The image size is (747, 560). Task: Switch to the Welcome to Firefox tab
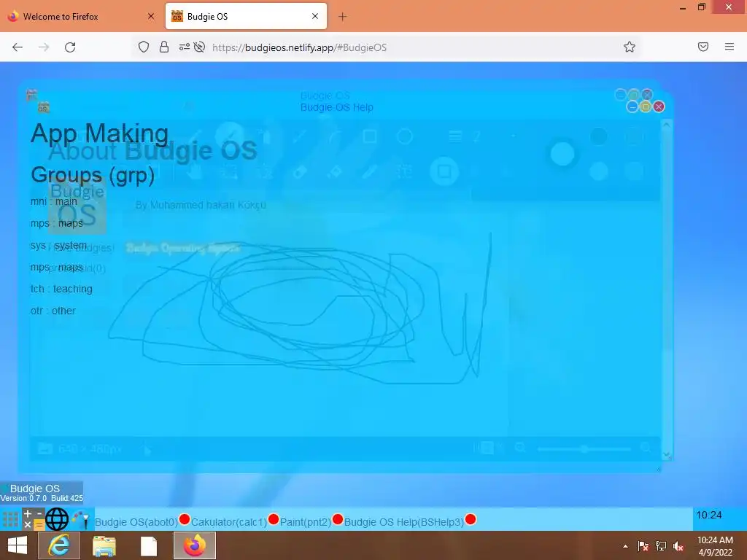click(x=82, y=16)
